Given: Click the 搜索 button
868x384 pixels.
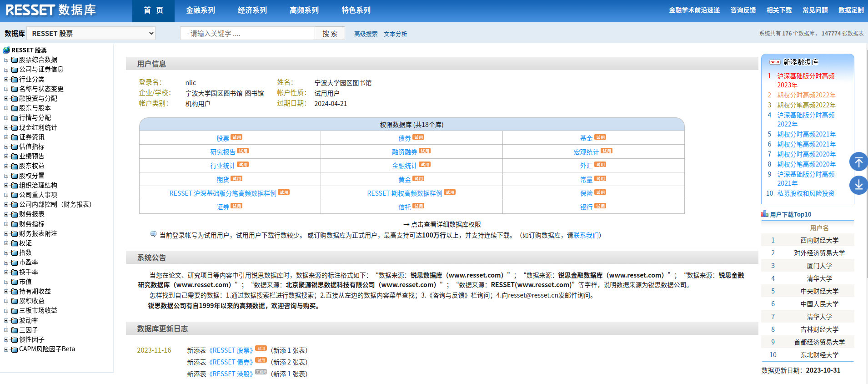Looking at the screenshot, I should pos(330,33).
